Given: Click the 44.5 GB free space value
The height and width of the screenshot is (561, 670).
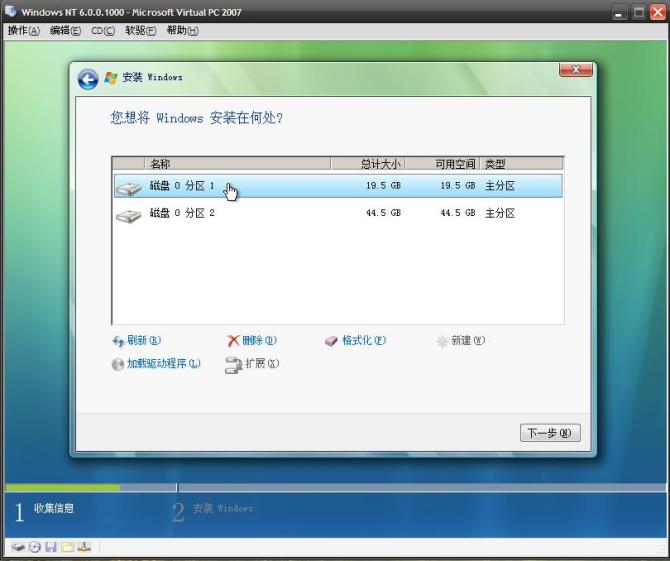Looking at the screenshot, I should [x=458, y=213].
